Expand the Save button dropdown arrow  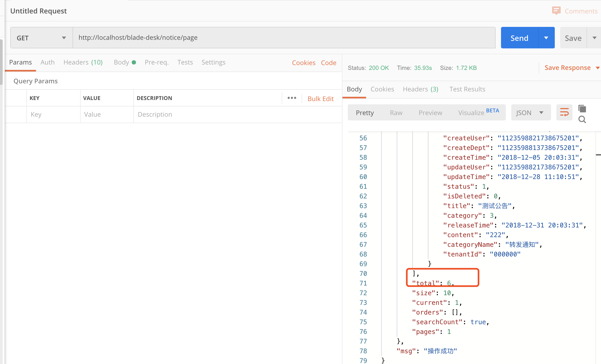coord(594,38)
